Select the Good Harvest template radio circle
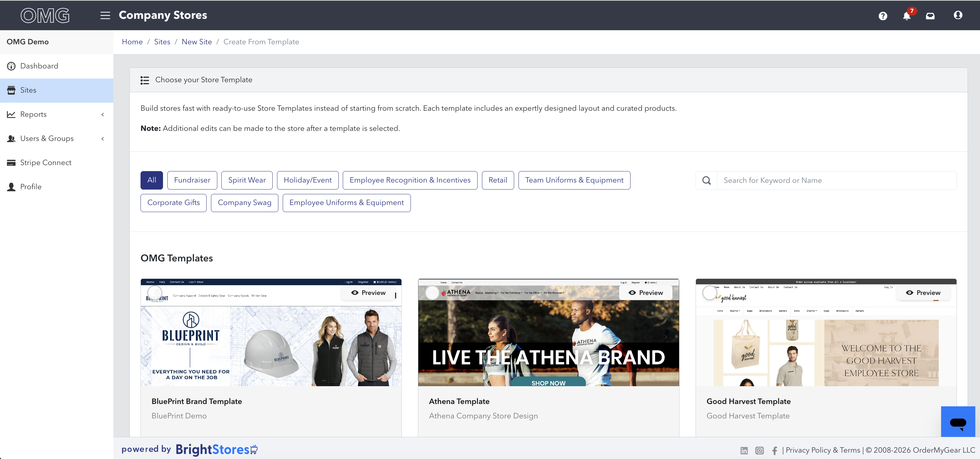This screenshot has height=459, width=980. (710, 293)
